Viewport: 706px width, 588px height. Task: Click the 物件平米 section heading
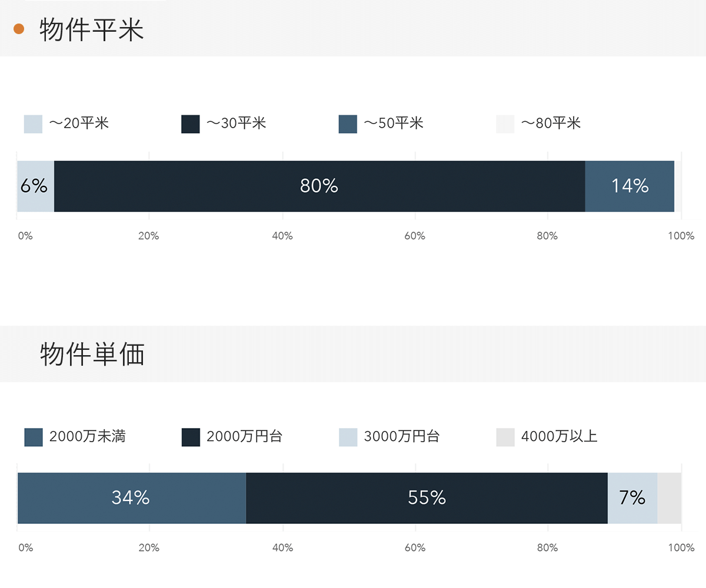pyautogui.click(x=92, y=30)
